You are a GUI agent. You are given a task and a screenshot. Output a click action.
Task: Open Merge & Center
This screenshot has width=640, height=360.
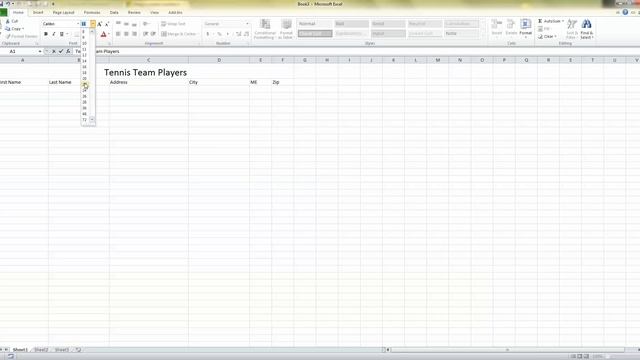(179, 34)
